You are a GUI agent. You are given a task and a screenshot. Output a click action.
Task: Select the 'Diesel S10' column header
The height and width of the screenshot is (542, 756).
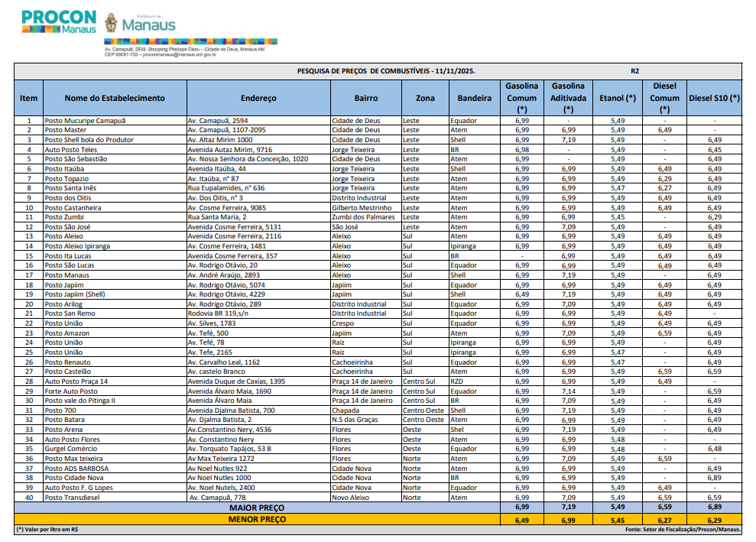(714, 99)
